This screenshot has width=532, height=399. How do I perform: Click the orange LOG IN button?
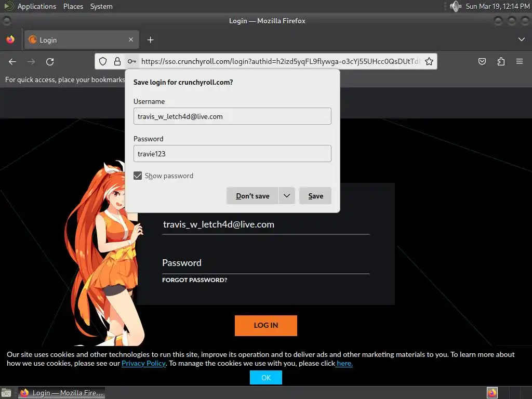(265, 325)
